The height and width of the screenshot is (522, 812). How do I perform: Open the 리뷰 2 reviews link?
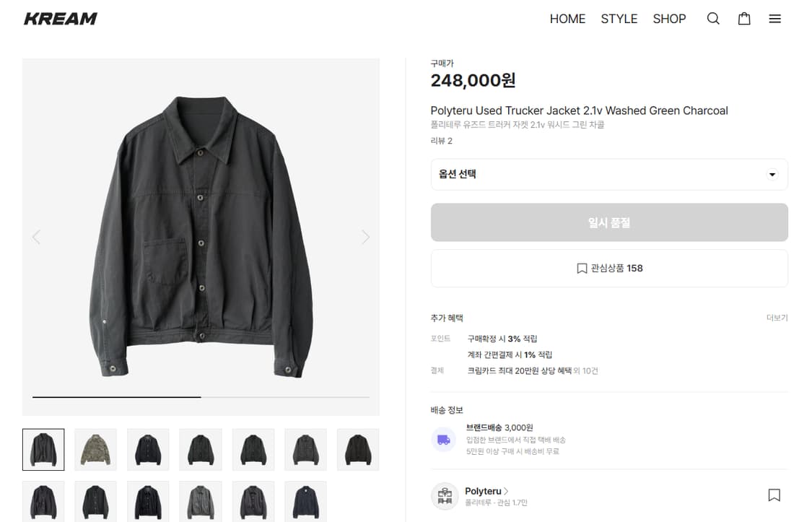441,141
